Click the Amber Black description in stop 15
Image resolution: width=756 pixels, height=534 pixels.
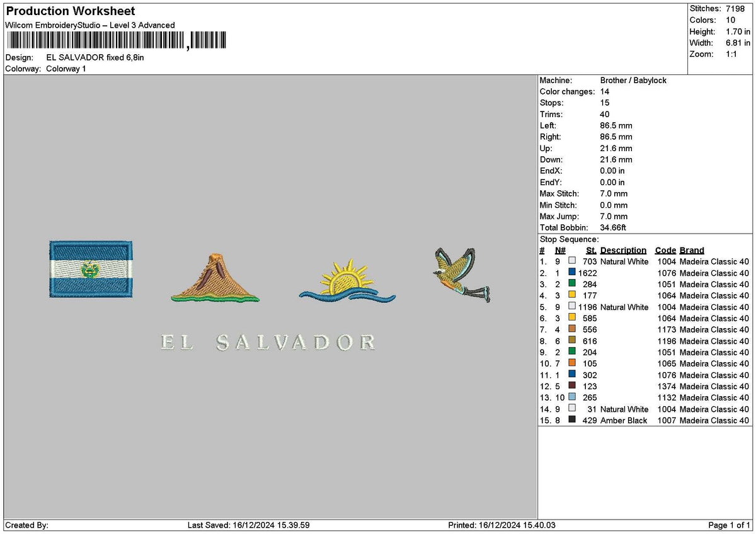point(624,421)
